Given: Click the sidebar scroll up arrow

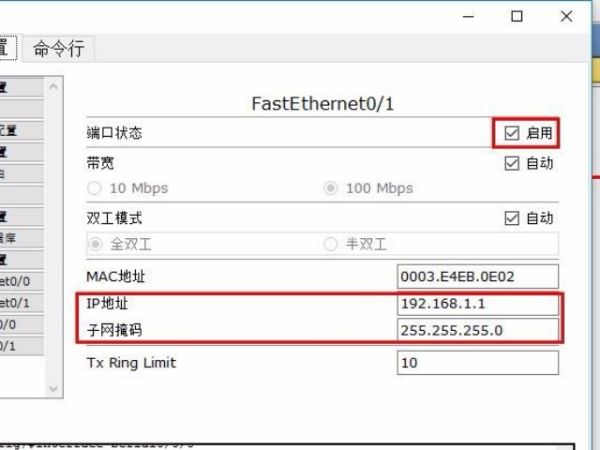Looking at the screenshot, I should 54,87.
